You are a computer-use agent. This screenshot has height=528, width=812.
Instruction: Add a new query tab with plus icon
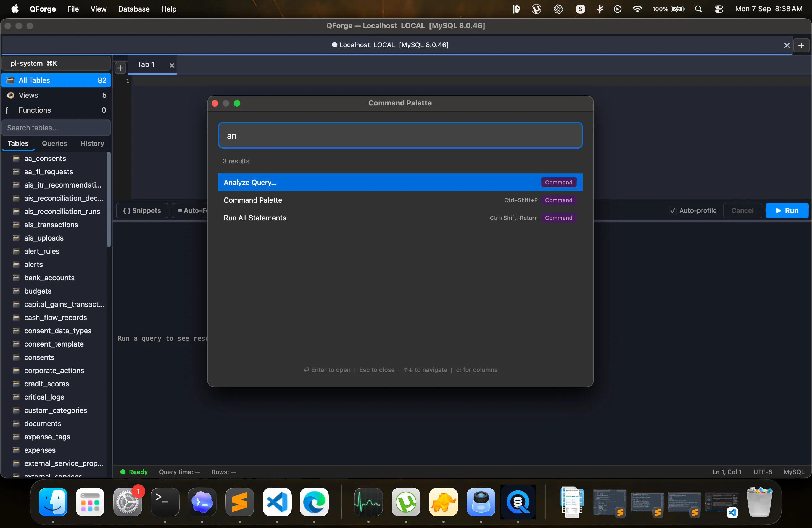120,68
